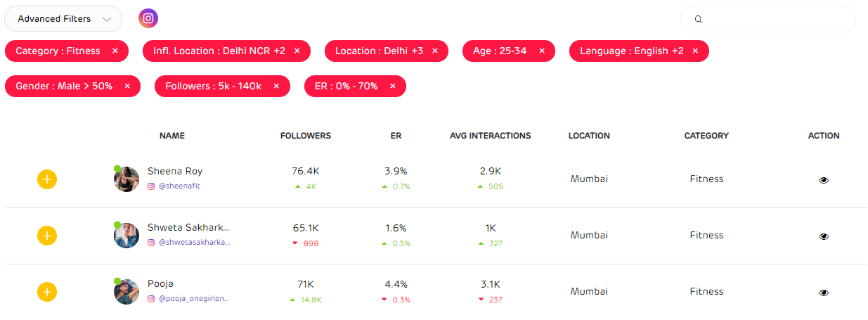Add Sheena Roy with the yellow plus icon
Screen dimensions: 868x320
pos(47,179)
